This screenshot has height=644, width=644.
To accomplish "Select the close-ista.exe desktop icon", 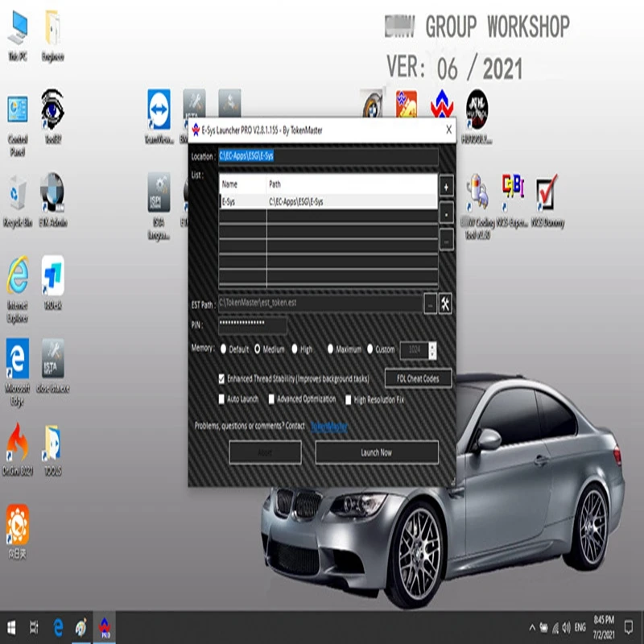I will [52, 365].
